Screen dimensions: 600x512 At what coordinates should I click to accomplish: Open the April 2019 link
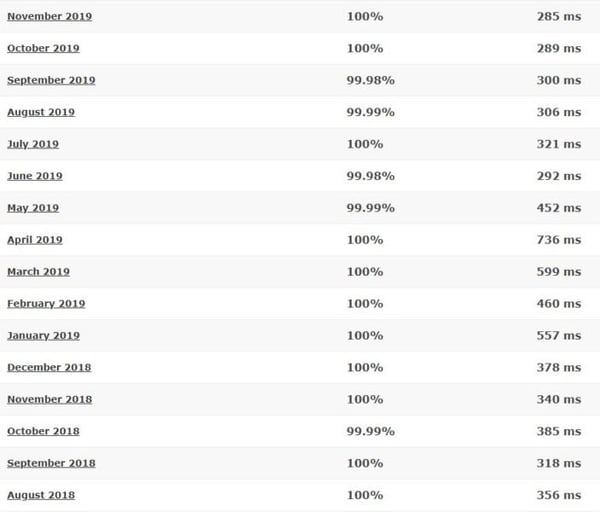[35, 240]
